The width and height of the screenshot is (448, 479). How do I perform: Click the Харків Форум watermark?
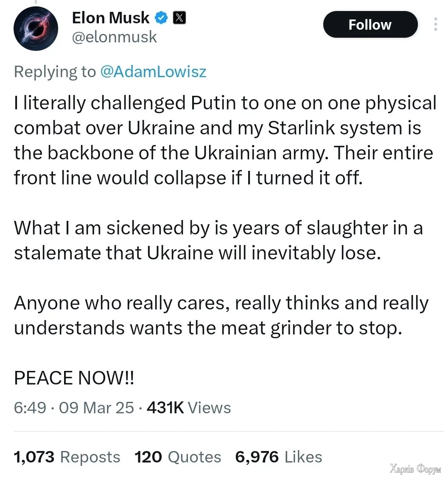pos(415,468)
